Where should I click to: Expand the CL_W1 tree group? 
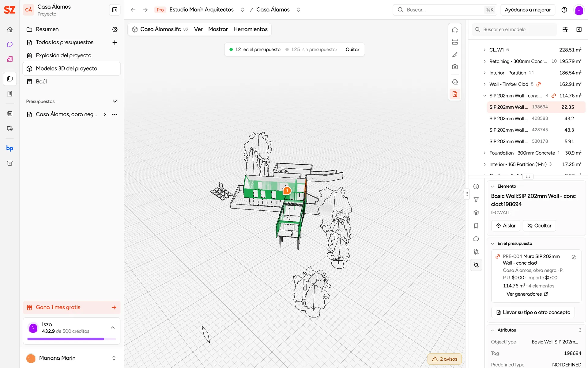coord(484,50)
